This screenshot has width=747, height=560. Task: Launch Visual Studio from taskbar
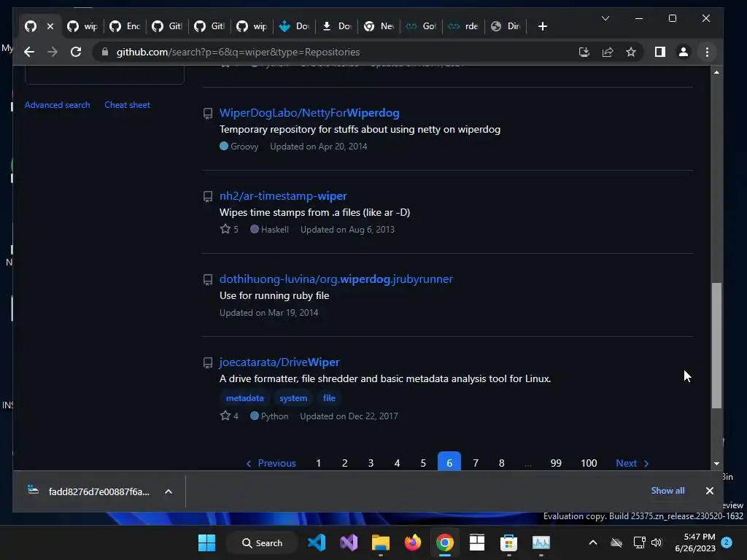pyautogui.click(x=349, y=542)
